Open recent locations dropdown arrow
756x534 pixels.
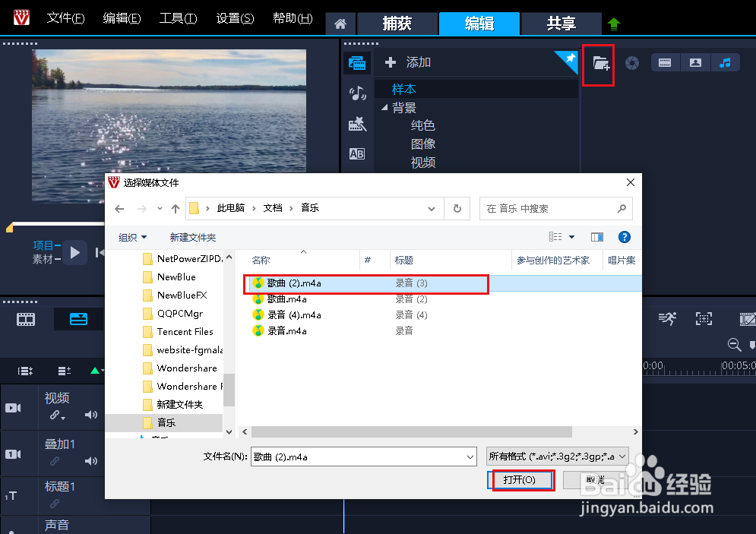point(160,209)
